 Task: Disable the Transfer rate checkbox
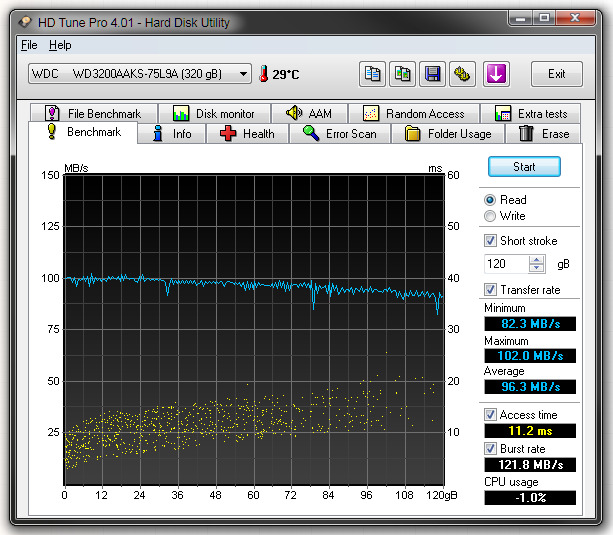[490, 290]
